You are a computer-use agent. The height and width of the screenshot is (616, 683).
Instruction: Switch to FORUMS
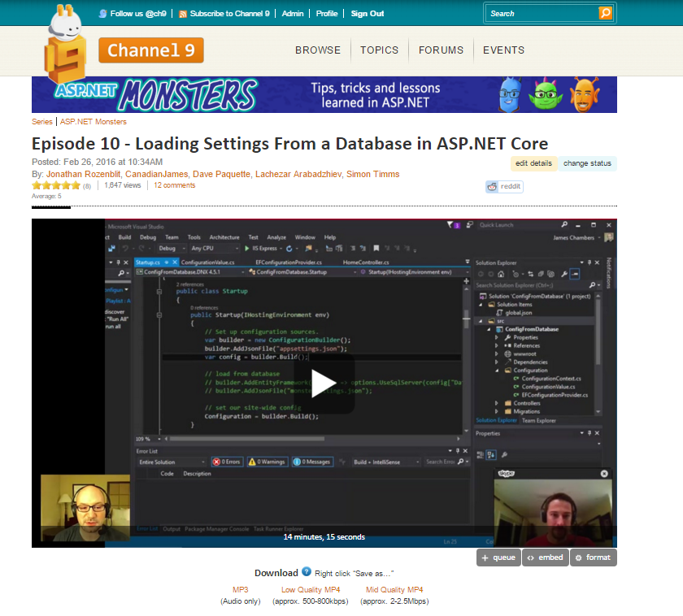point(441,50)
